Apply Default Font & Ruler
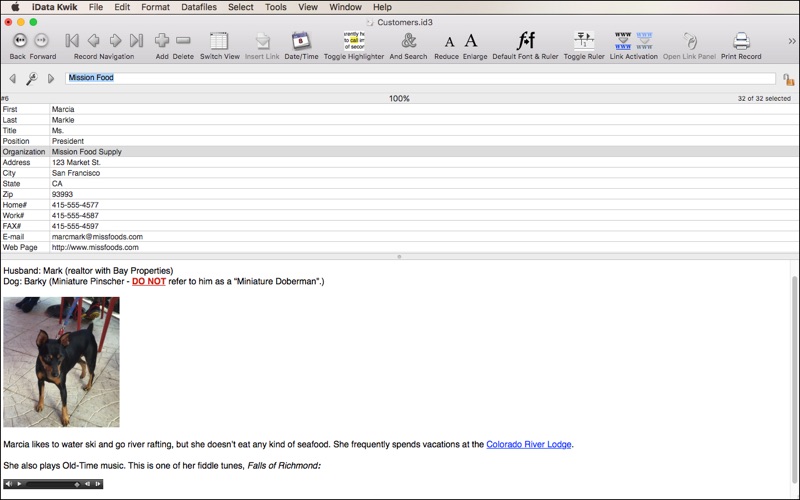Screen dimensions: 800x500 coord(526,40)
